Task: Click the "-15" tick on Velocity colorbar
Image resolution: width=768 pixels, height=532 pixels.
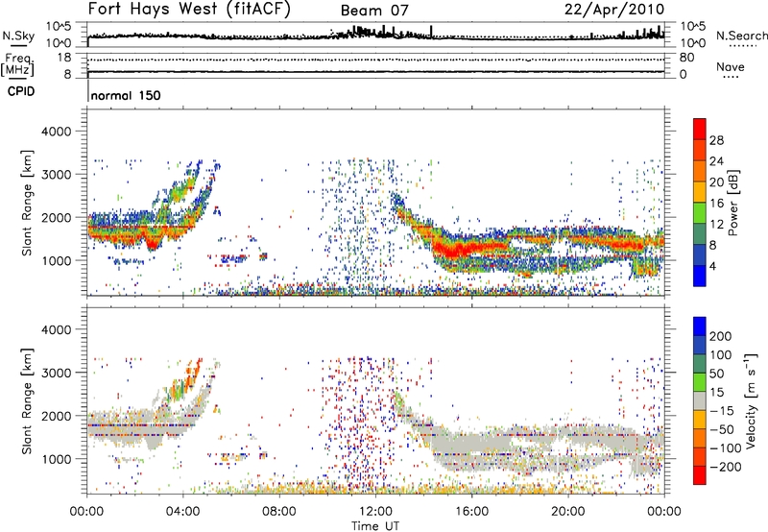Action: pos(721,411)
